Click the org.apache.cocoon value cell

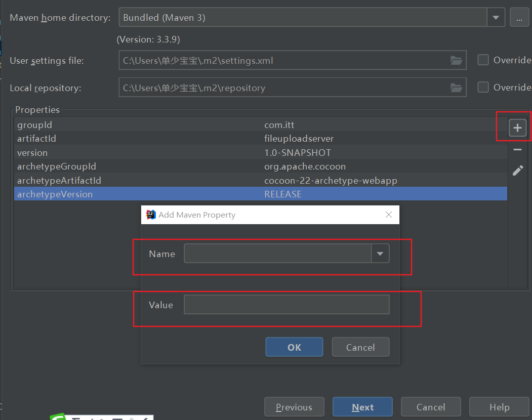click(305, 166)
